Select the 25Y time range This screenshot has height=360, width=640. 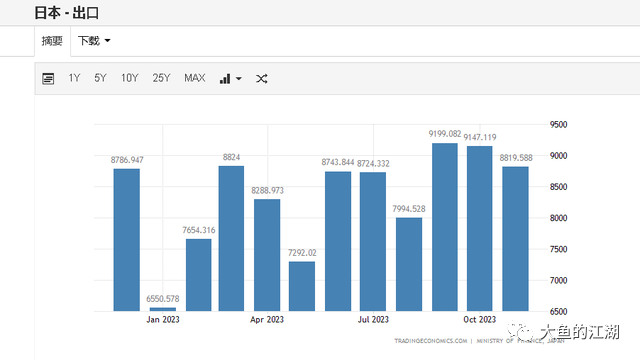(161, 78)
